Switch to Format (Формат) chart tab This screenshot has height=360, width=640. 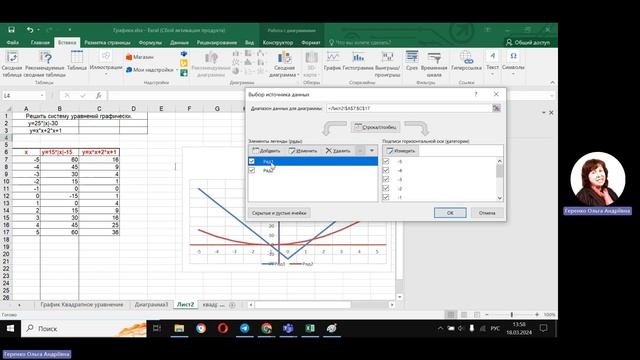[x=311, y=42]
